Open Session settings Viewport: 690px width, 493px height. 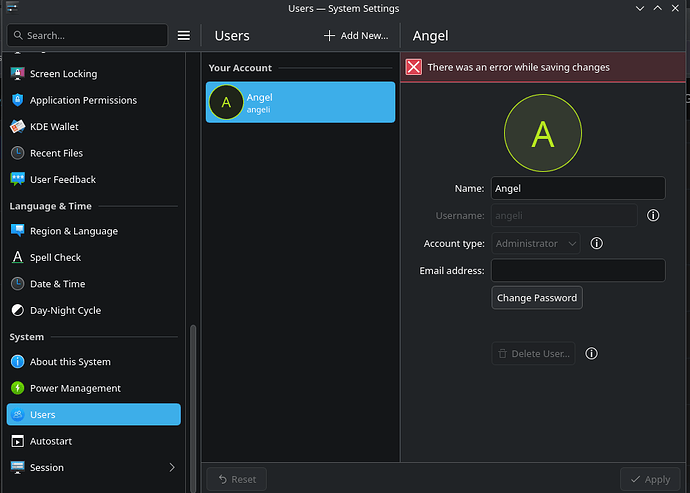click(93, 467)
